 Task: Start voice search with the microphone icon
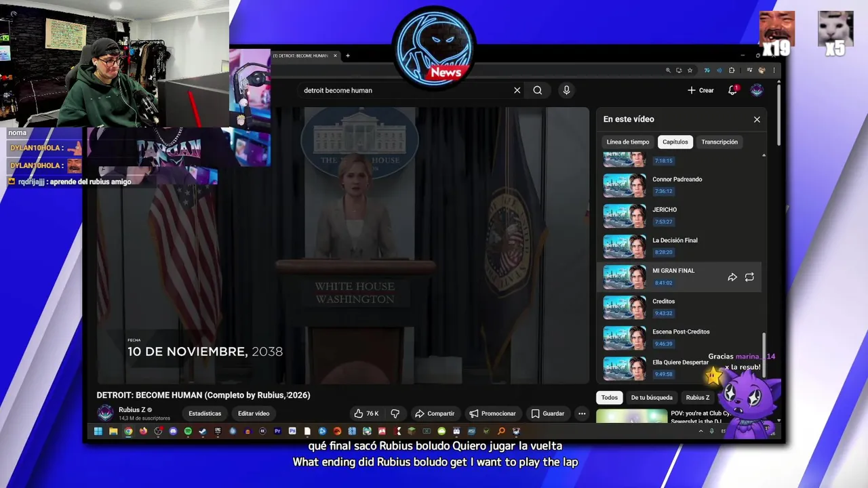point(566,90)
